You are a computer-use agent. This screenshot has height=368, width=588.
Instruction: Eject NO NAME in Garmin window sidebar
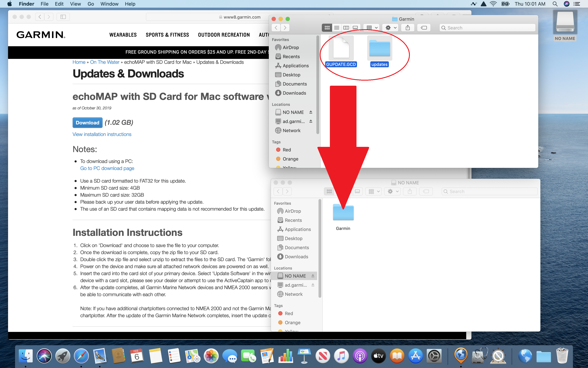pyautogui.click(x=311, y=112)
